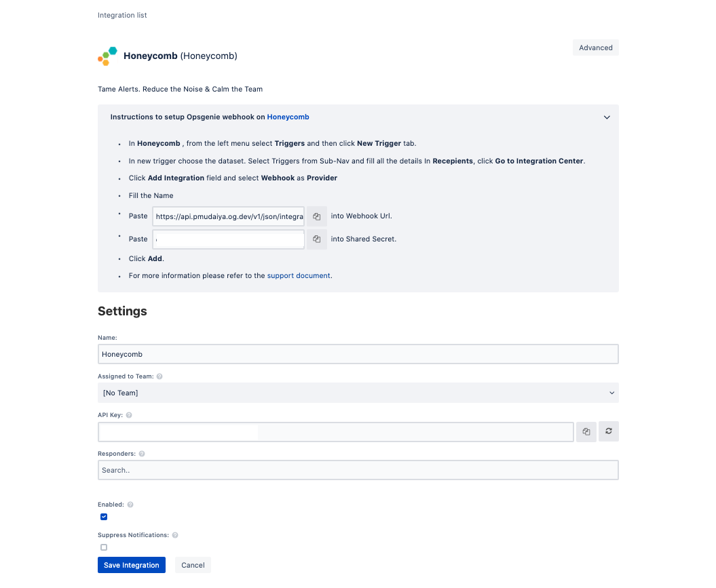The height and width of the screenshot is (588, 716).
Task: Open the help icon beside API Key
Action: pyautogui.click(x=129, y=415)
